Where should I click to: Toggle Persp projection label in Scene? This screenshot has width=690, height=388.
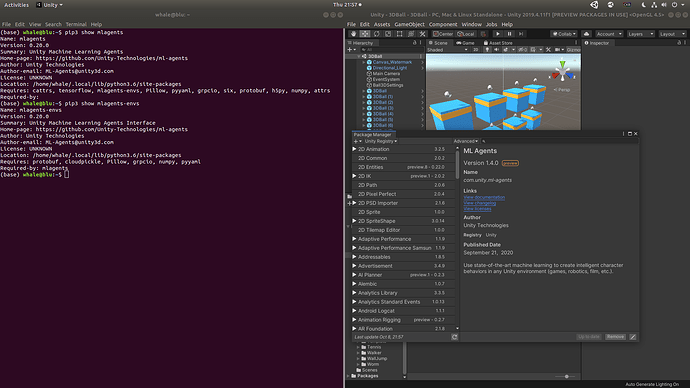coord(562,90)
